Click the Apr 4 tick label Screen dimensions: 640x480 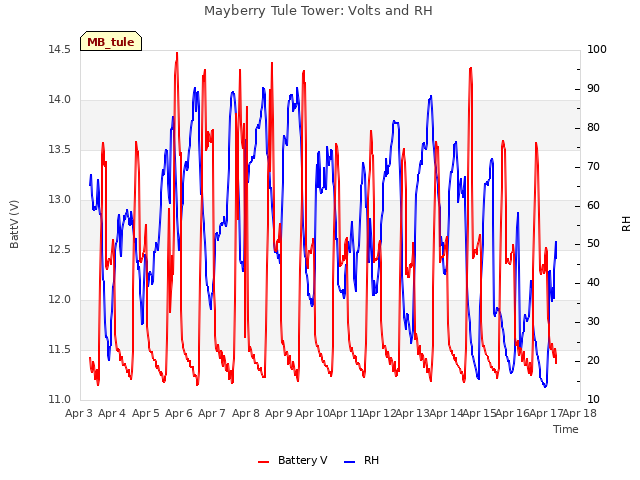point(112,413)
